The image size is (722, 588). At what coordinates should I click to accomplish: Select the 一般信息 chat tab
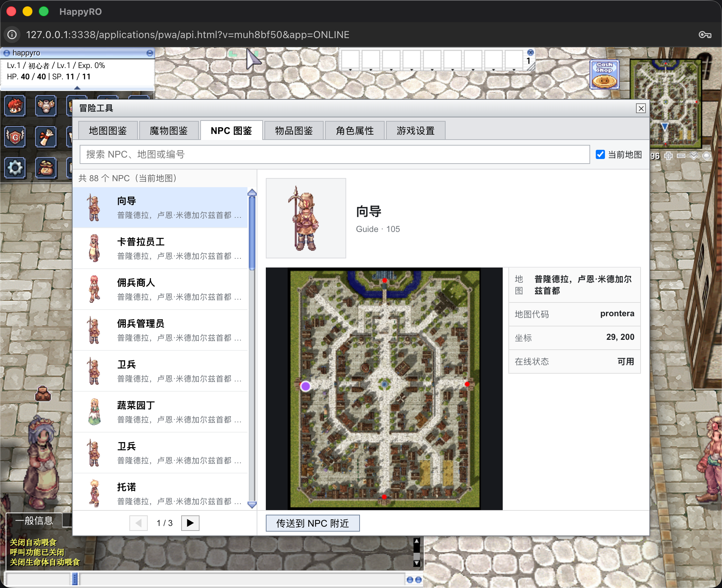[34, 520]
